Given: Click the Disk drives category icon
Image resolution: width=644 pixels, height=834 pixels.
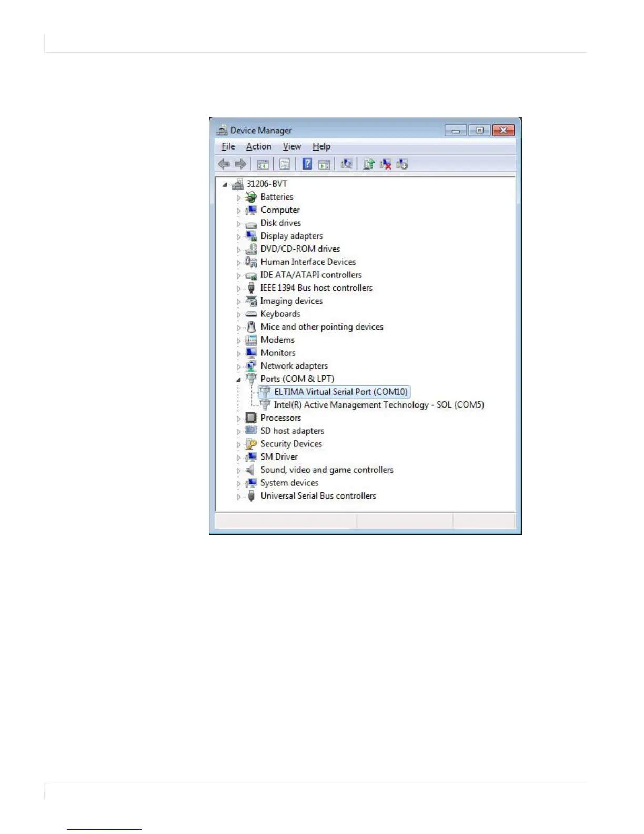Looking at the screenshot, I should pos(251,223).
